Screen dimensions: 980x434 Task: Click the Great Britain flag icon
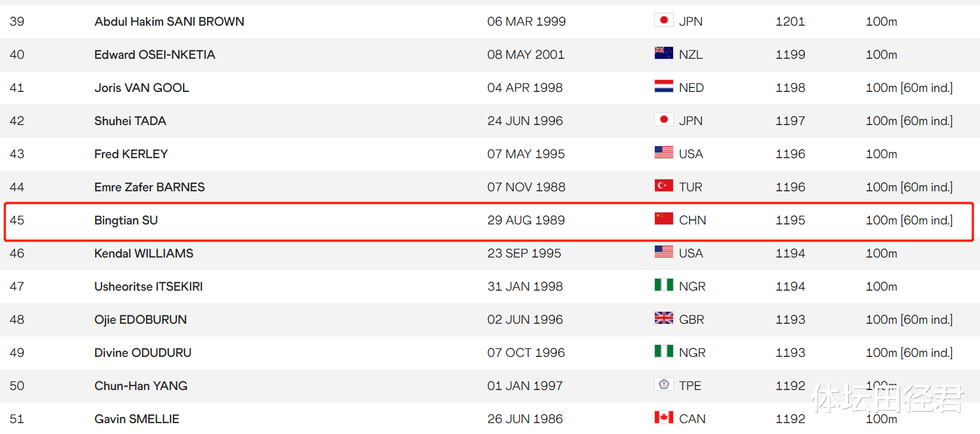663,318
